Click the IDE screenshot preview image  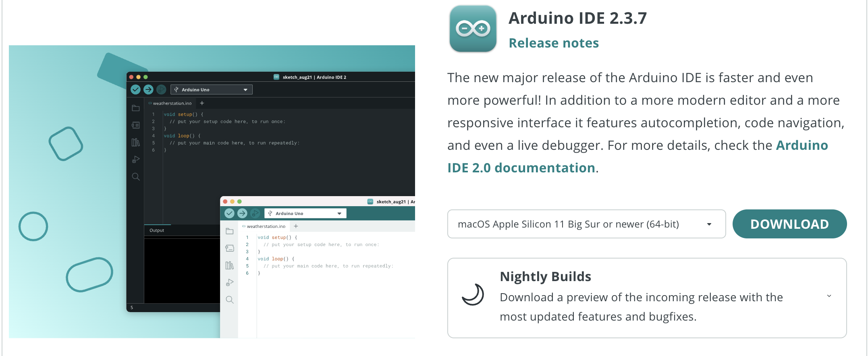coord(212,192)
